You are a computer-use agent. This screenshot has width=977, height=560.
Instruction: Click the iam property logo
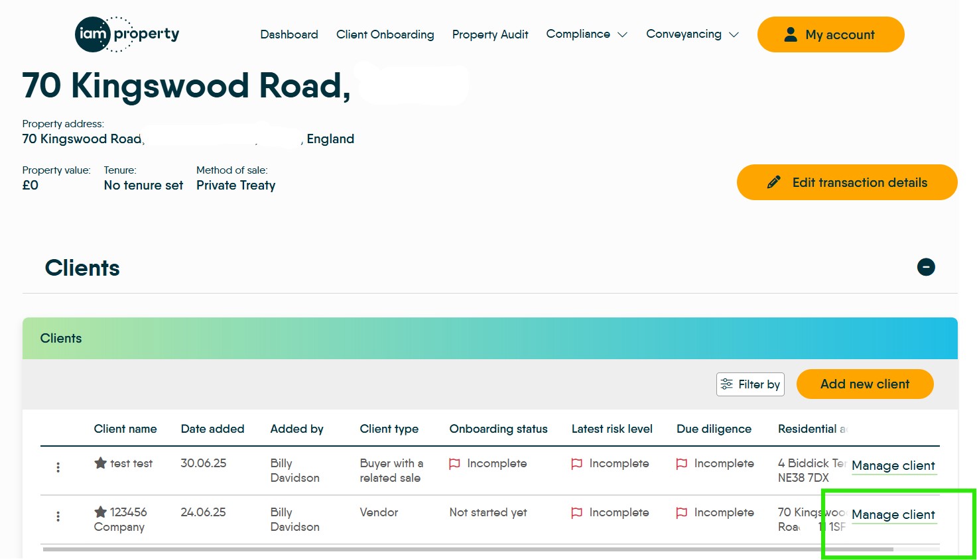point(127,34)
